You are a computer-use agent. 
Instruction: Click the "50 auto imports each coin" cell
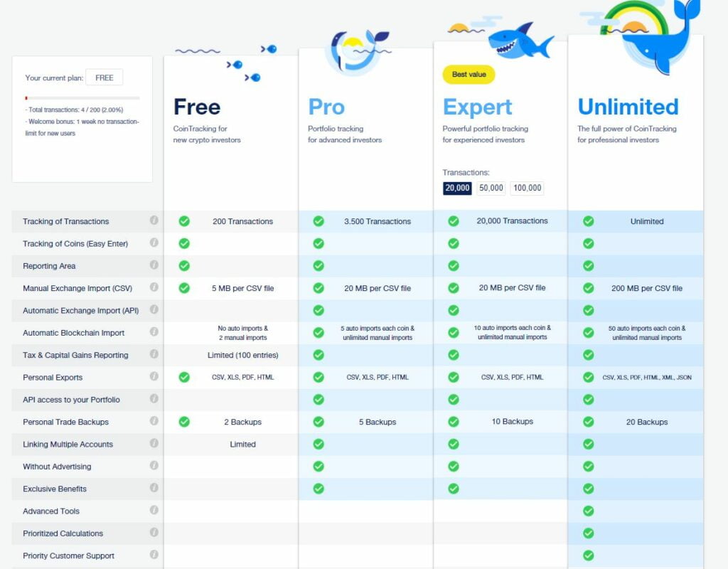pyautogui.click(x=647, y=333)
